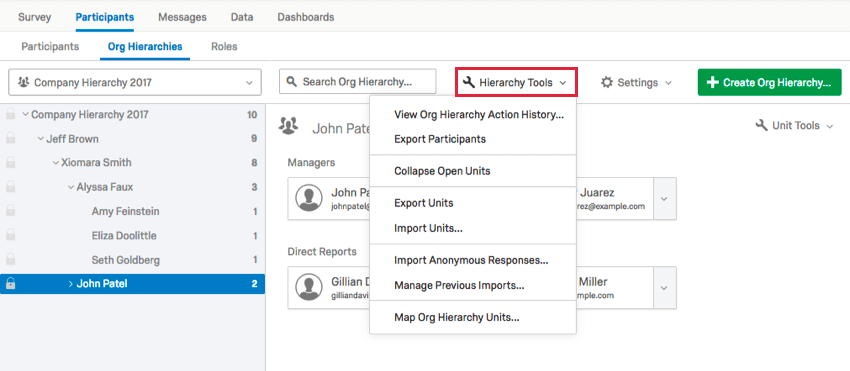This screenshot has height=371, width=850.
Task: Toggle the lock beside Amy Feinstein
Action: (x=10, y=211)
